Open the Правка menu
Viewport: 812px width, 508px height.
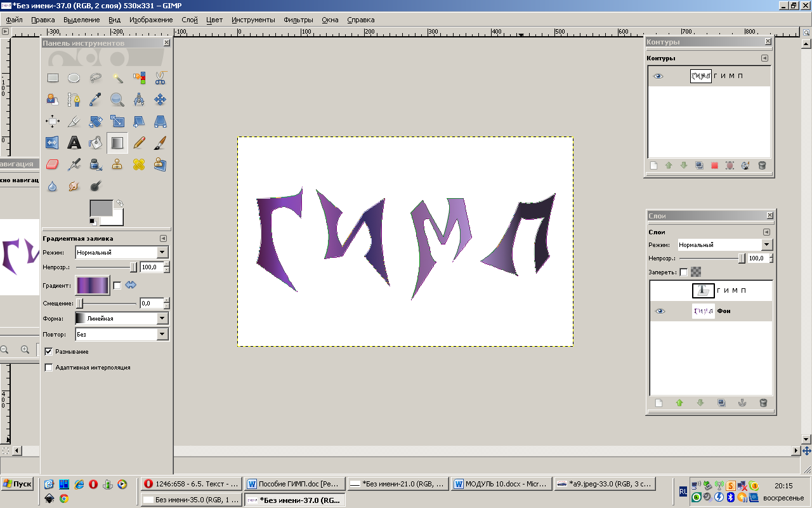pyautogui.click(x=43, y=20)
